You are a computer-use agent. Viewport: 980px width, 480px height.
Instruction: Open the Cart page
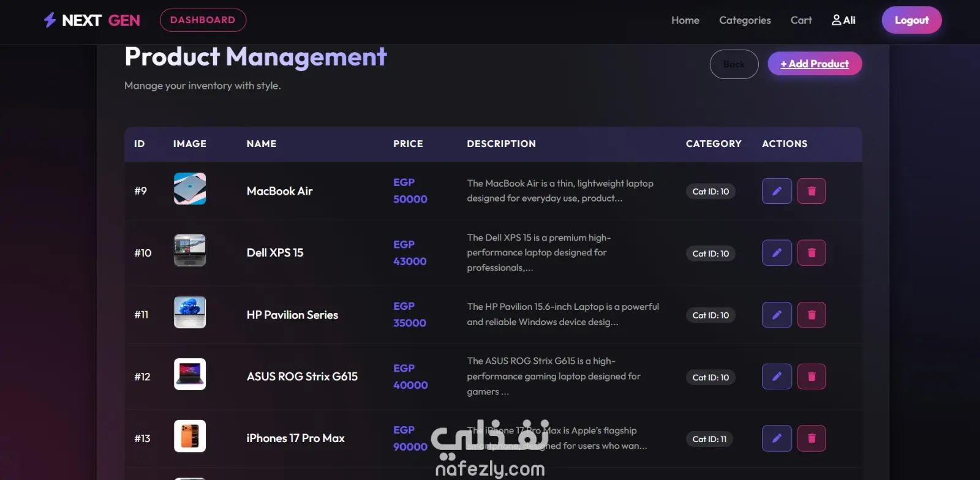[x=801, y=20]
